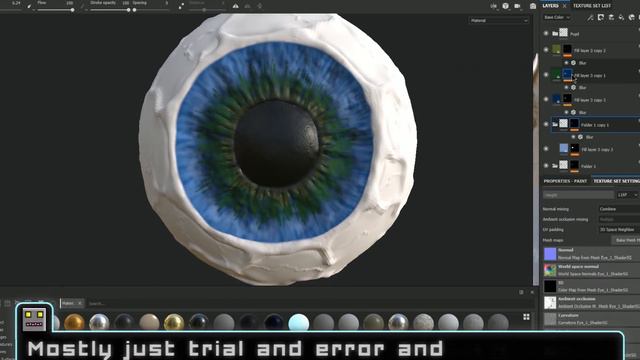Open the UV padding dropdown

[x=619, y=230]
